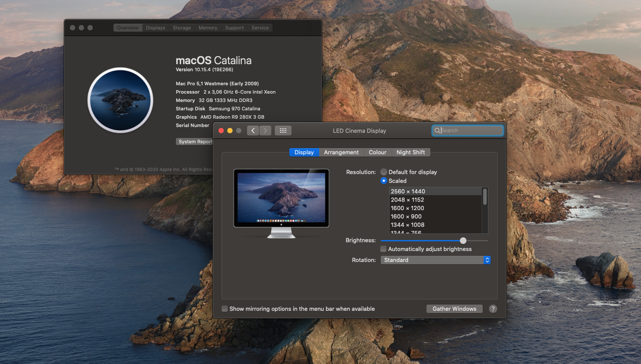641x364 pixels.
Task: Open Service tab in About This Mac
Action: (x=260, y=28)
